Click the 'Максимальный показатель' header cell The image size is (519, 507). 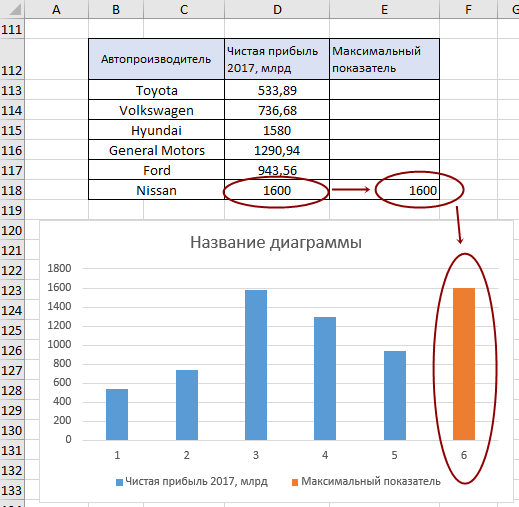[384, 59]
